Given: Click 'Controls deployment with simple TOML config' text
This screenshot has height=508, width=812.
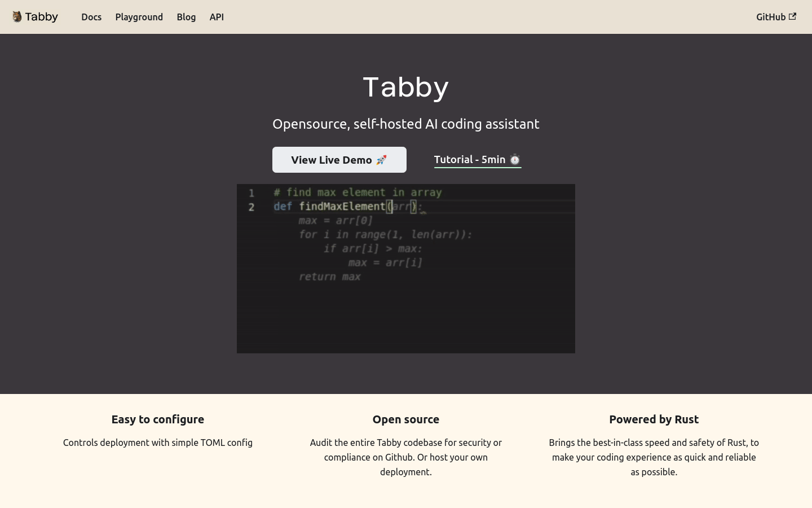Looking at the screenshot, I should [158, 443].
